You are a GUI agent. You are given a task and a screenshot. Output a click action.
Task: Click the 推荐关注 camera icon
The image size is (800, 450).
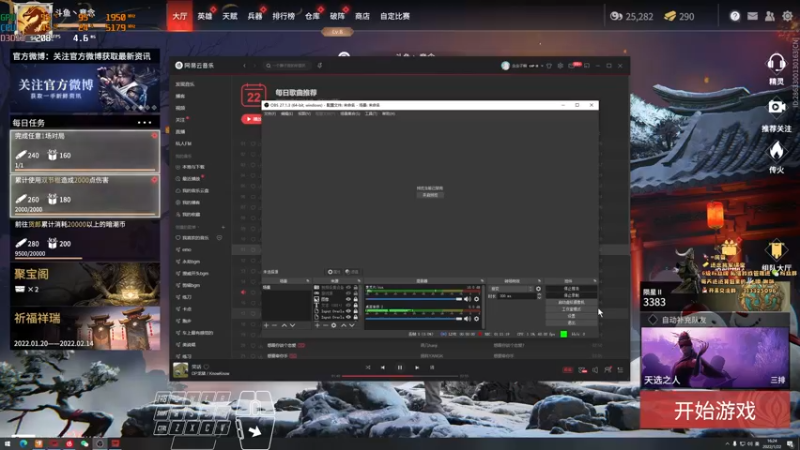tap(776, 107)
